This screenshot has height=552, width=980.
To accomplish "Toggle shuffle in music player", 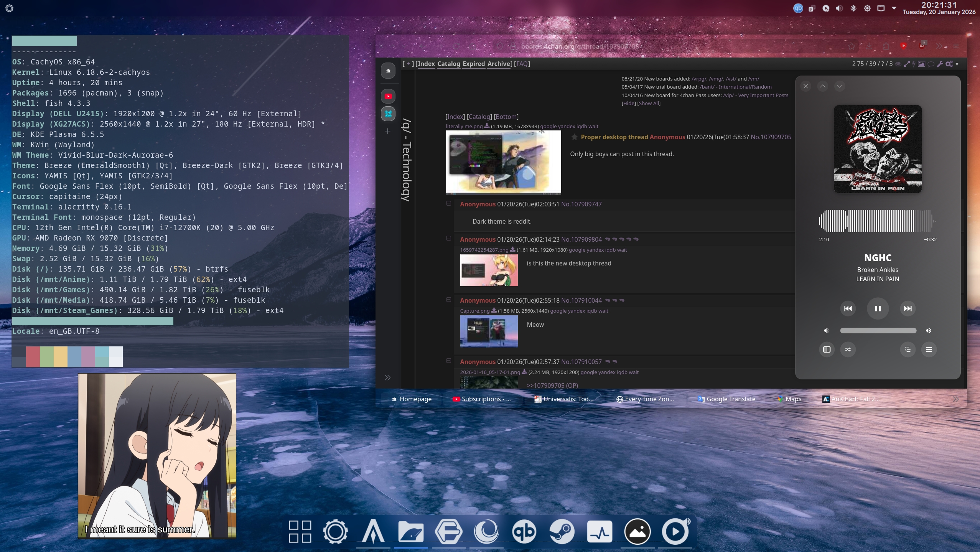I will pos(848,349).
